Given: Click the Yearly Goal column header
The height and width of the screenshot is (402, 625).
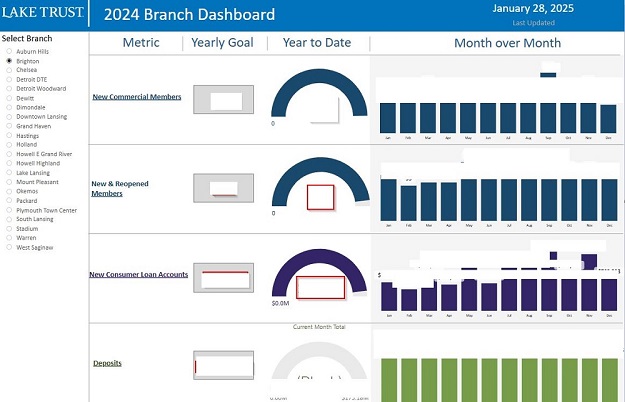Looking at the screenshot, I should click(222, 43).
